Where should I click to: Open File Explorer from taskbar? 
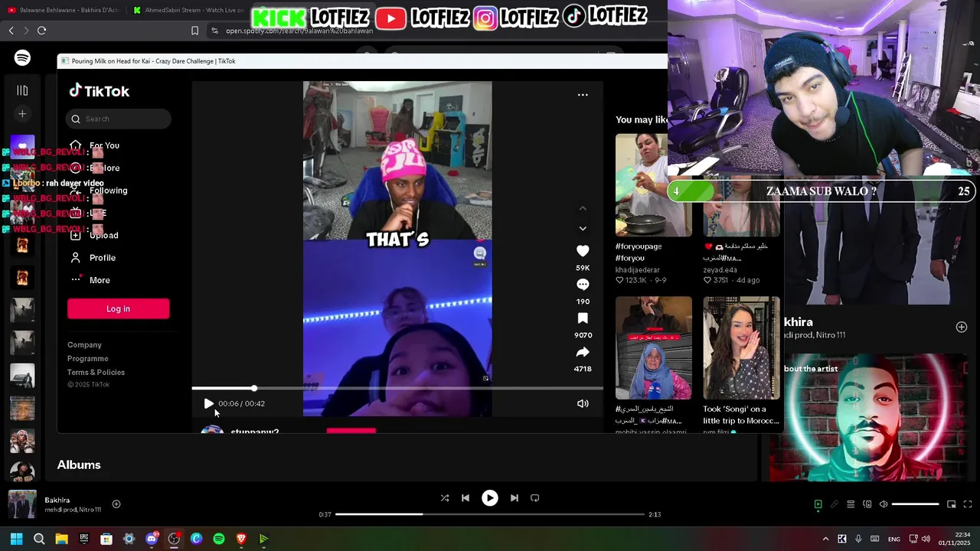coord(62,539)
